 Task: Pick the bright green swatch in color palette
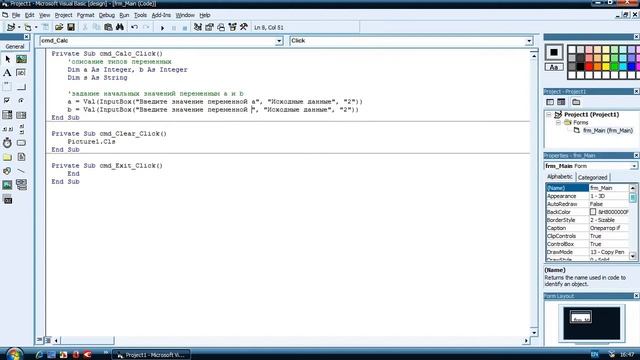(x=614, y=67)
